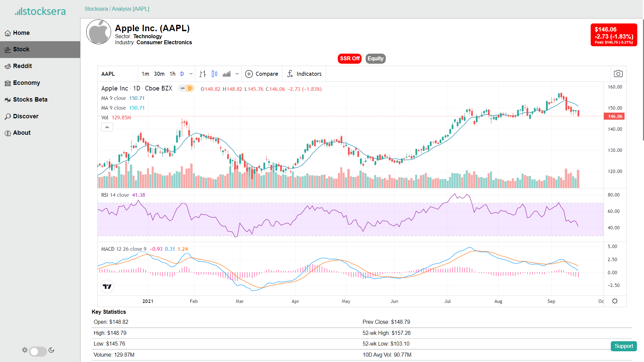Click the Apple company logo

pos(99,32)
